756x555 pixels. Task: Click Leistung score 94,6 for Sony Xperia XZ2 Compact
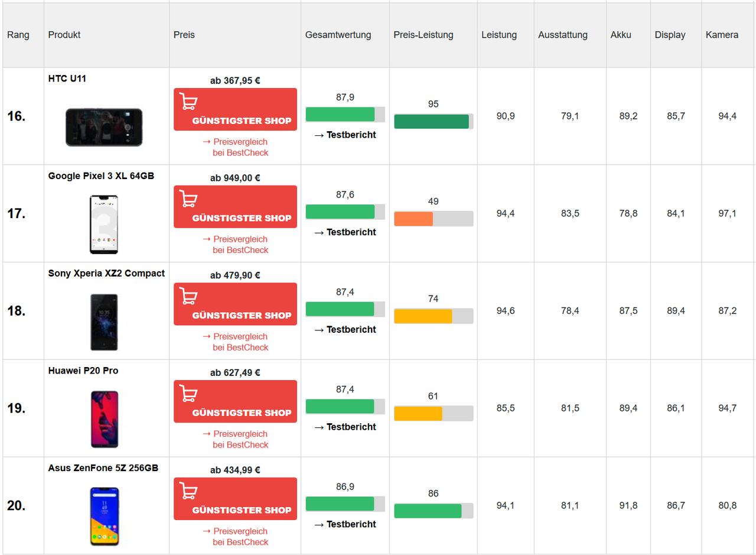(x=506, y=311)
